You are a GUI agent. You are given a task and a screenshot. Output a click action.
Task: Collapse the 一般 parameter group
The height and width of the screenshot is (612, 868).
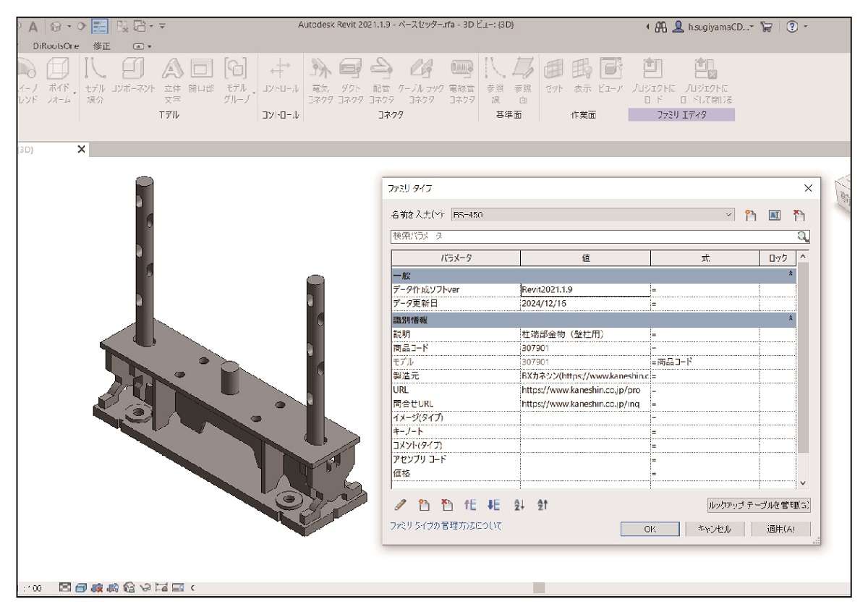[x=791, y=275]
